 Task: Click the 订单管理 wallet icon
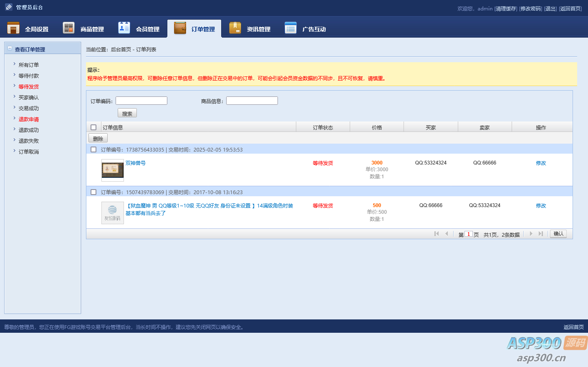180,28
